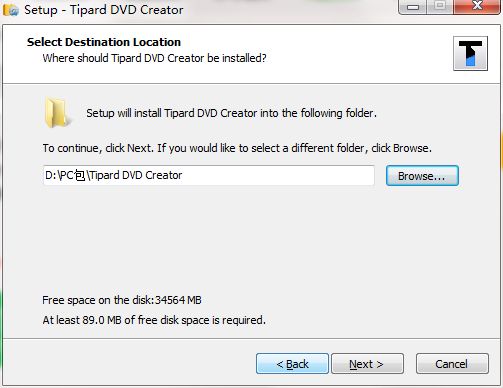Place cursor after 'Creator' in the path field
Image resolution: width=503 pixels, height=388 pixels.
[x=183, y=175]
